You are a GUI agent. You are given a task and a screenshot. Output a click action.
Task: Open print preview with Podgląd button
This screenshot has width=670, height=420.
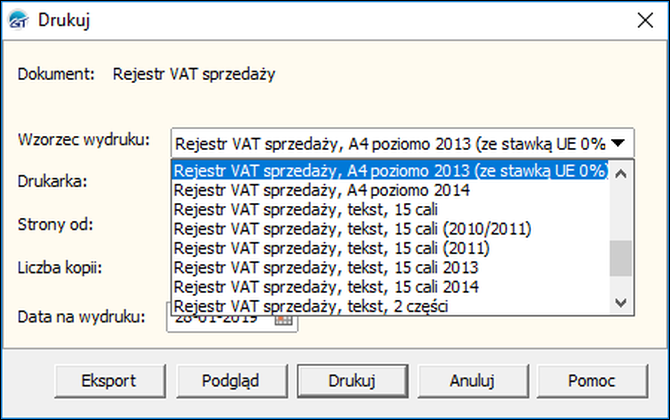tap(232, 381)
